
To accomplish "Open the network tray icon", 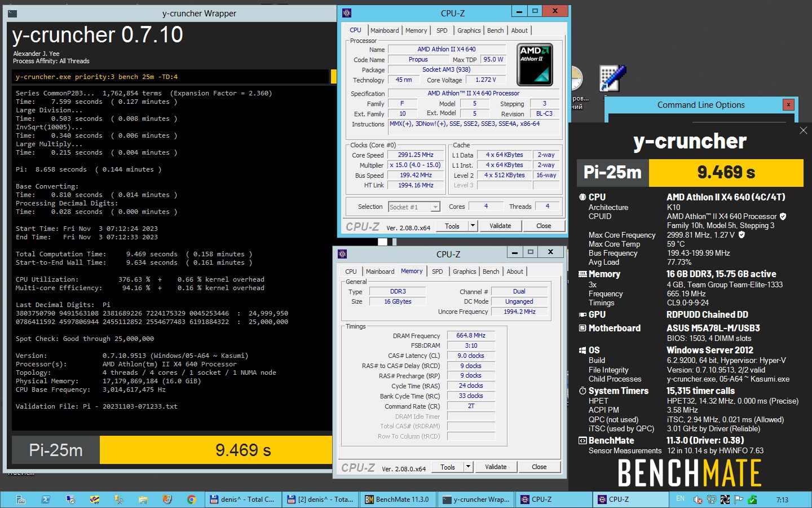I will click(x=712, y=500).
